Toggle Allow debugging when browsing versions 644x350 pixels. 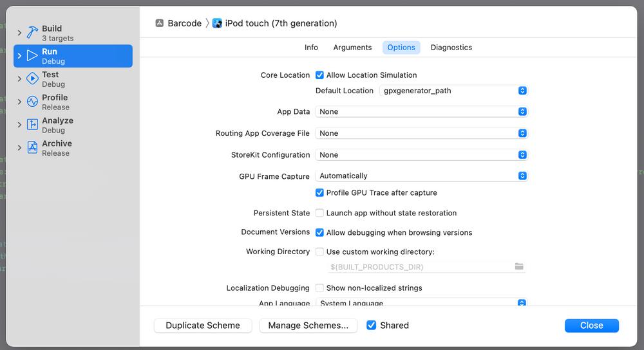tap(319, 233)
